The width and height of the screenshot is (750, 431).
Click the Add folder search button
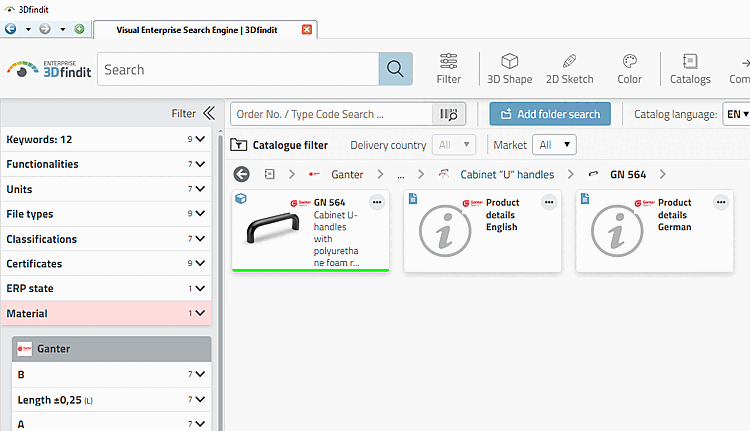point(550,114)
